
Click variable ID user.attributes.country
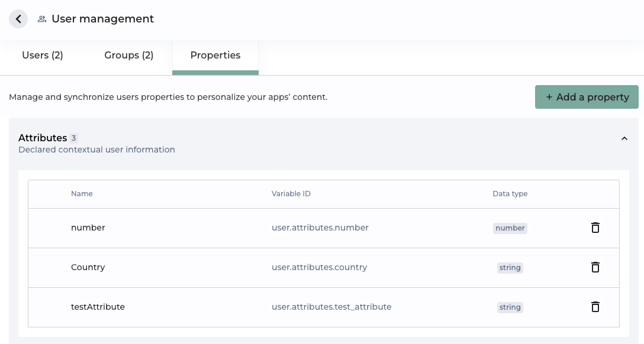click(x=320, y=267)
